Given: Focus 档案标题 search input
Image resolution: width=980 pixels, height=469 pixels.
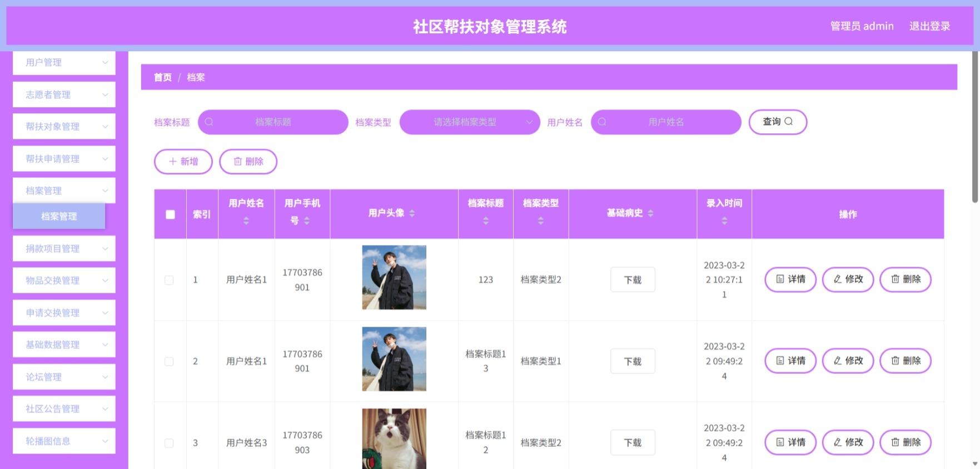Looking at the screenshot, I should (273, 122).
